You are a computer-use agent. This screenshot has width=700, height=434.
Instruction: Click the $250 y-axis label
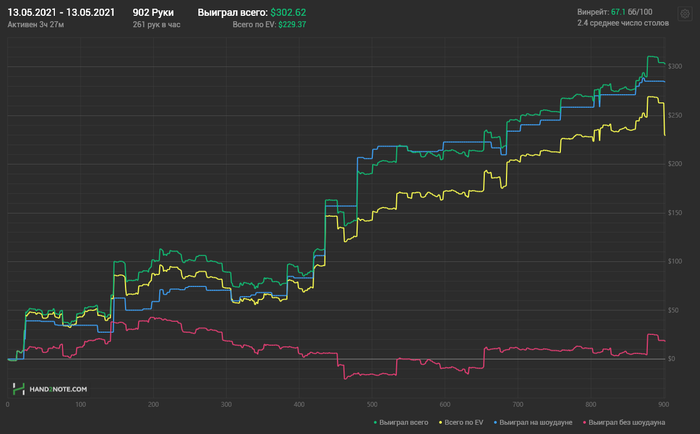pyautogui.click(x=675, y=116)
